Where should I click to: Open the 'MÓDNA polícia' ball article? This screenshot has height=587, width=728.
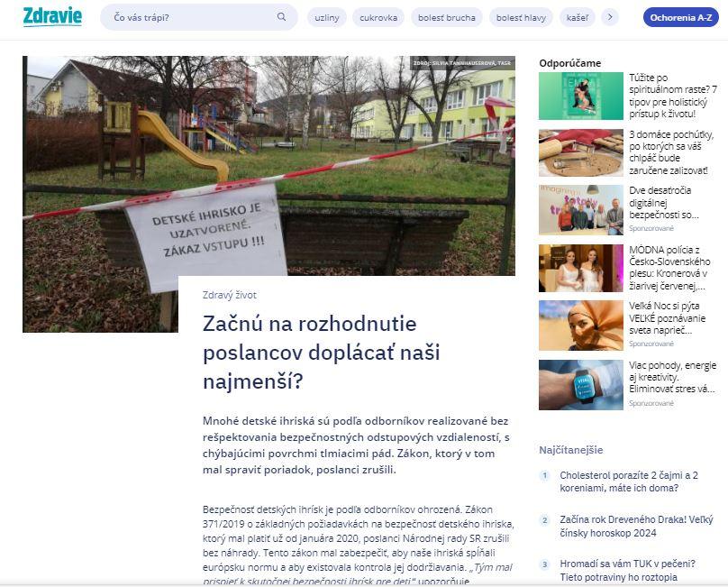[x=672, y=268]
